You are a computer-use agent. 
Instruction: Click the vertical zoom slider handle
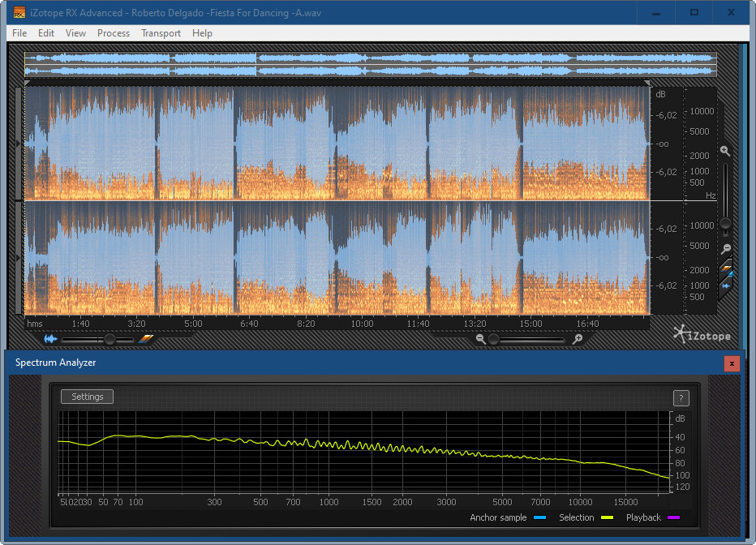point(726,223)
